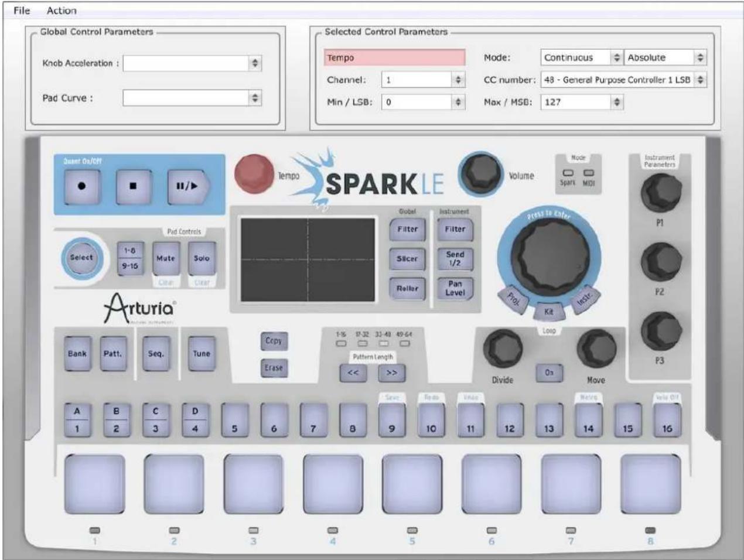744x560 pixels.
Task: Select the red Tempo knob
Action: click(254, 174)
